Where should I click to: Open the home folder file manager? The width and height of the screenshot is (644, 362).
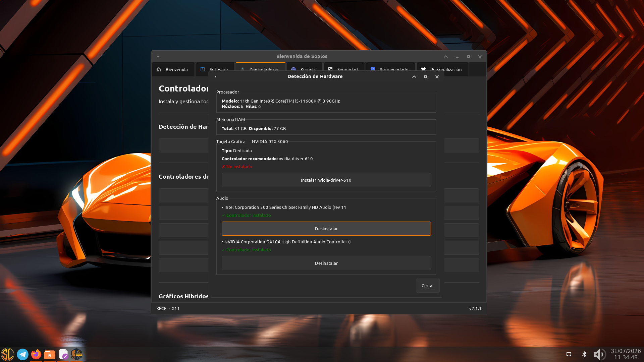[x=50, y=354]
